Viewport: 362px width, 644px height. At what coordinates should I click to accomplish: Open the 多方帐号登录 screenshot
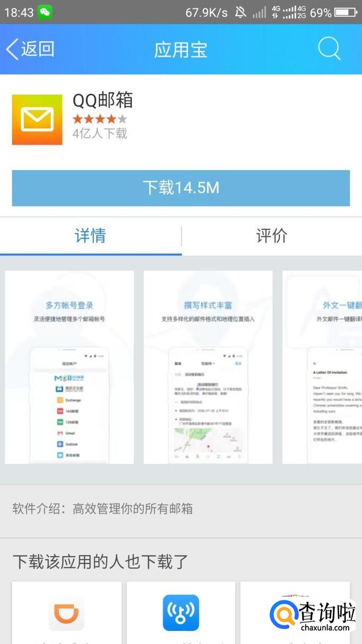70,367
